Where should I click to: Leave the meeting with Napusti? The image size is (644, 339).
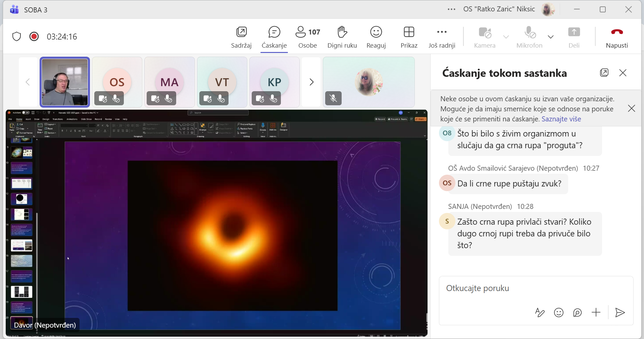coord(617,37)
